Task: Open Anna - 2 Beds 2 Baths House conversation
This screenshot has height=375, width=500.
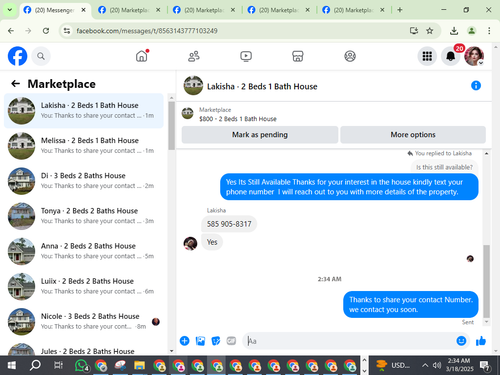Action: 84,251
